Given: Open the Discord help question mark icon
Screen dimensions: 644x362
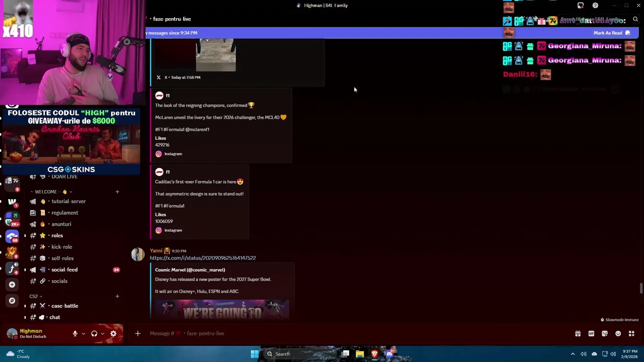Looking at the screenshot, I should coord(595,6).
